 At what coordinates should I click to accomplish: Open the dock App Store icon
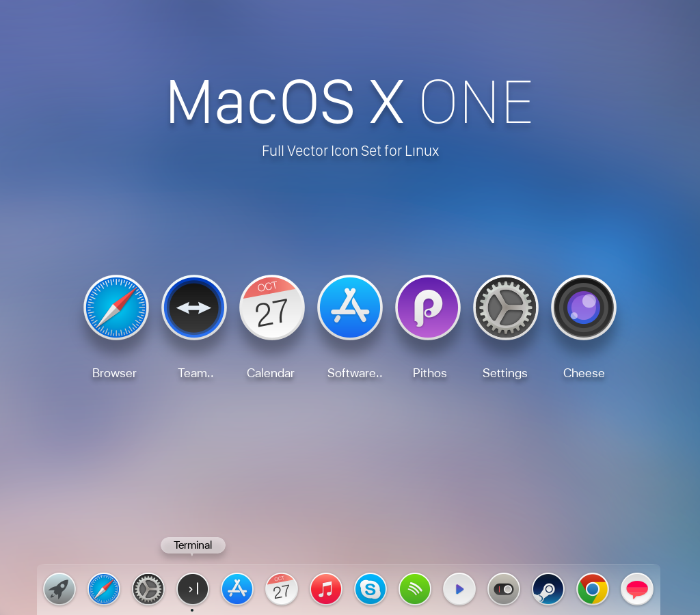pos(237,589)
